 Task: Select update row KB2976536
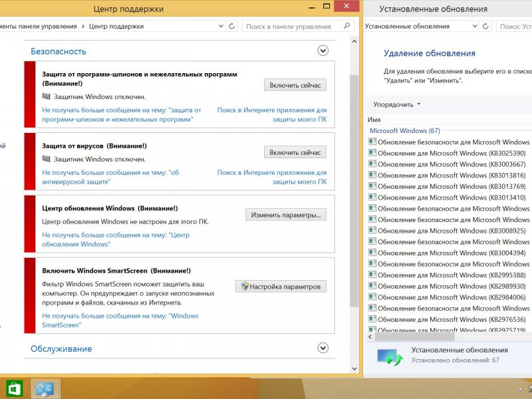pos(448,319)
